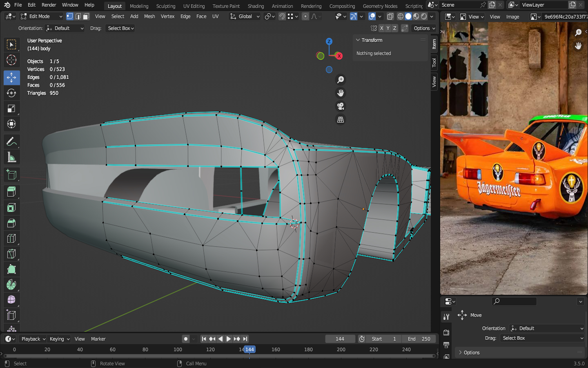The width and height of the screenshot is (588, 368).
Task: Expand the Options panel in tool settings
Action: [x=471, y=352]
